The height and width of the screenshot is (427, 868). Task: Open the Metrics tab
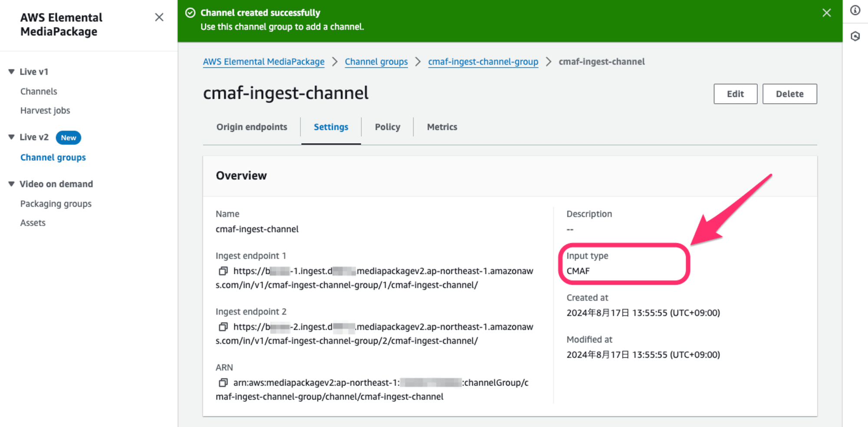(442, 127)
